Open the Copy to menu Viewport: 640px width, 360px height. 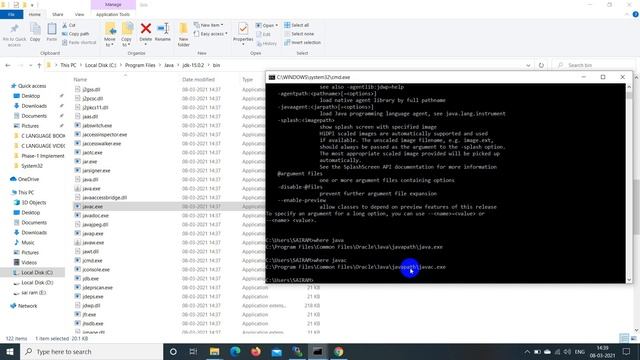[x=127, y=34]
